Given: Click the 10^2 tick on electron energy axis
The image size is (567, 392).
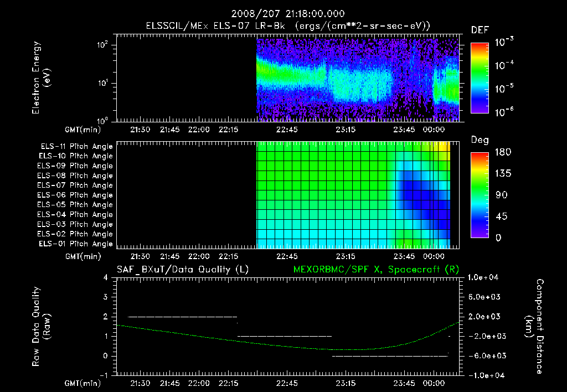Looking at the screenshot, I should 102,45.
